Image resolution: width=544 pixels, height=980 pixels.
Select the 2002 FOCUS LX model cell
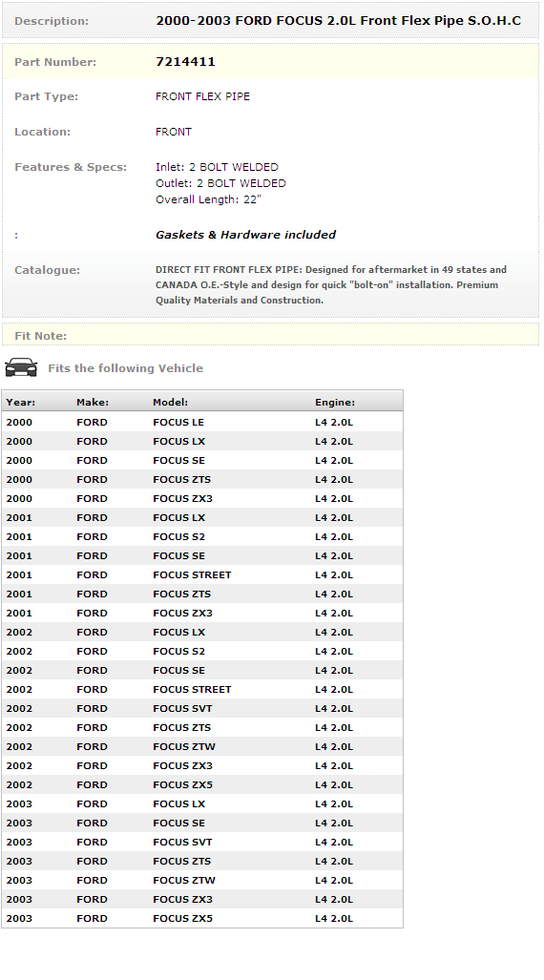(178, 632)
